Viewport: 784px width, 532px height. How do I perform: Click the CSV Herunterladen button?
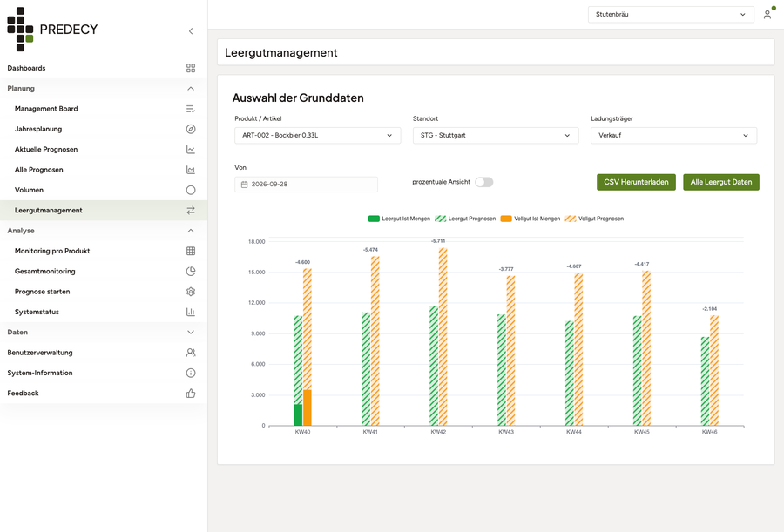click(636, 182)
